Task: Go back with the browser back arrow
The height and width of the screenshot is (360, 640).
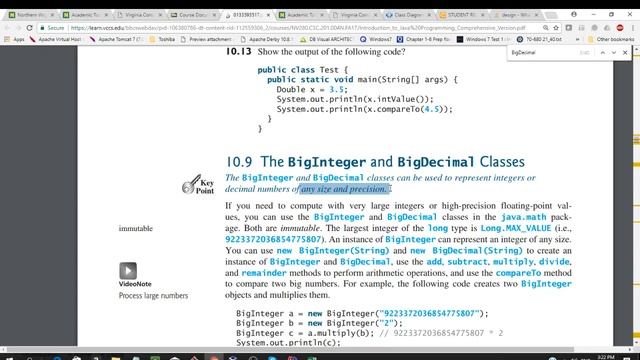Action: pos(7,28)
